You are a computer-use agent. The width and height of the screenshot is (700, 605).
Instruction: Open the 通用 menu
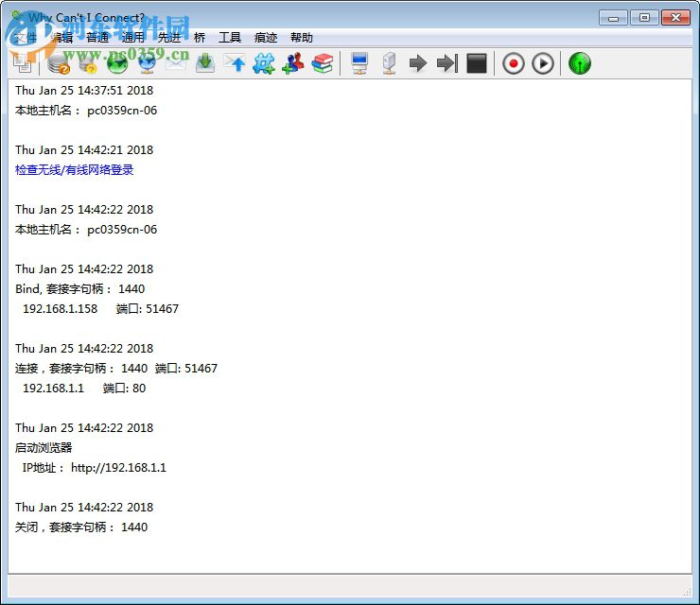click(x=133, y=38)
